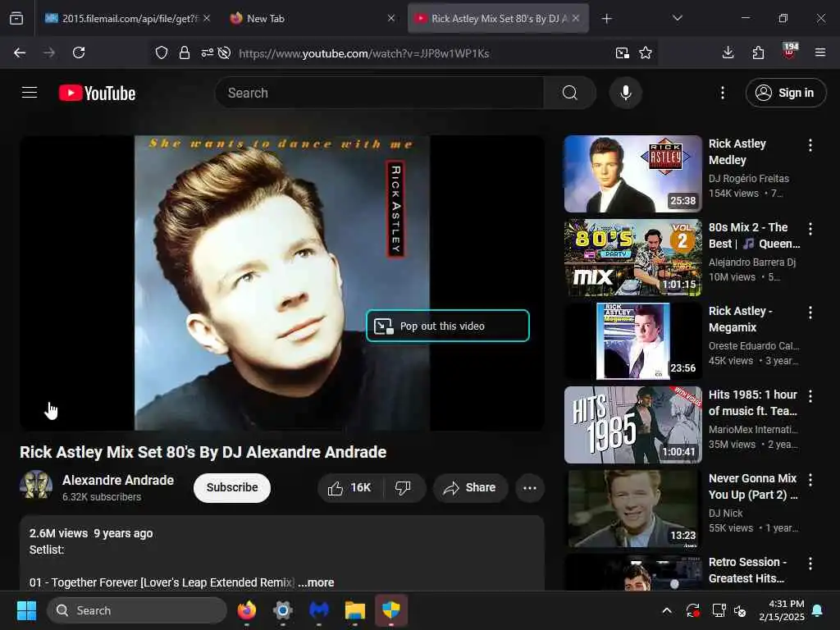The height and width of the screenshot is (630, 840).
Task: Open Windows Security shield in taskbar
Action: [391, 610]
